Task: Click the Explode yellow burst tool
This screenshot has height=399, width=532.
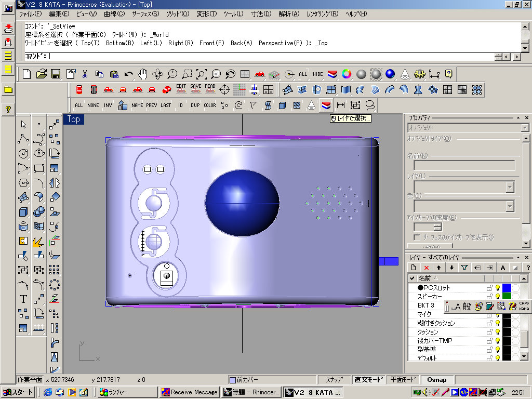Action: tap(38, 242)
